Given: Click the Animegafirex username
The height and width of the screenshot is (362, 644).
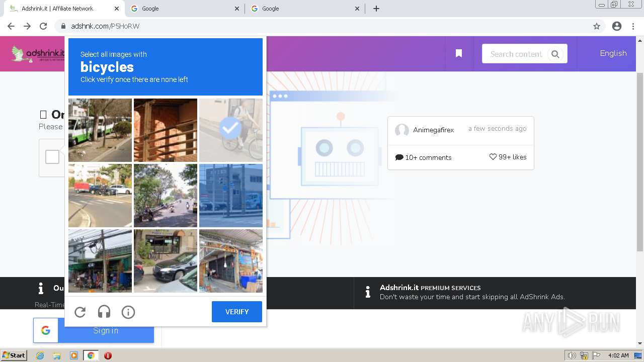Looking at the screenshot, I should coord(433,130).
